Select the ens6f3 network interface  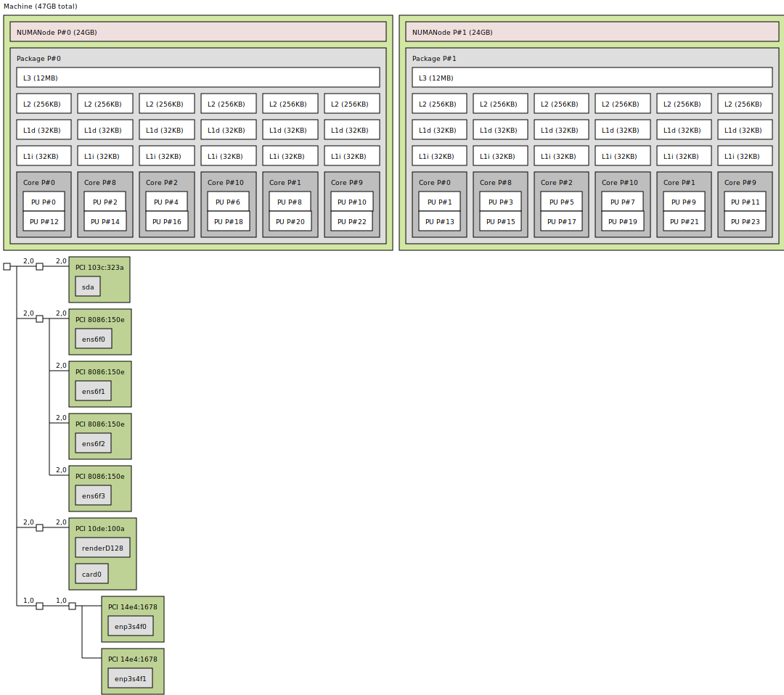click(93, 495)
